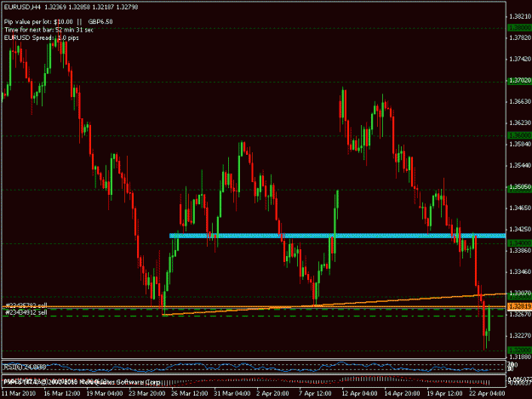This screenshot has width=532, height=399.
Task: Click the 1.37820 price axis label
Action: coord(520,37)
